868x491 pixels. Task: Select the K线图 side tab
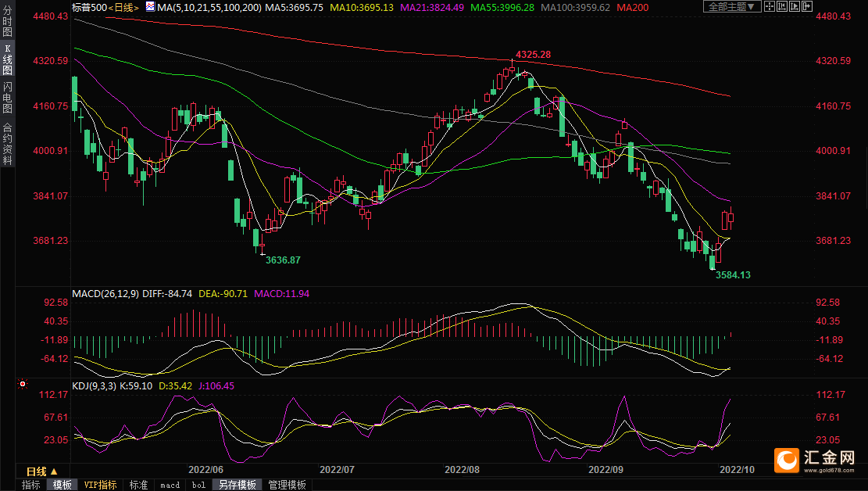point(7,59)
